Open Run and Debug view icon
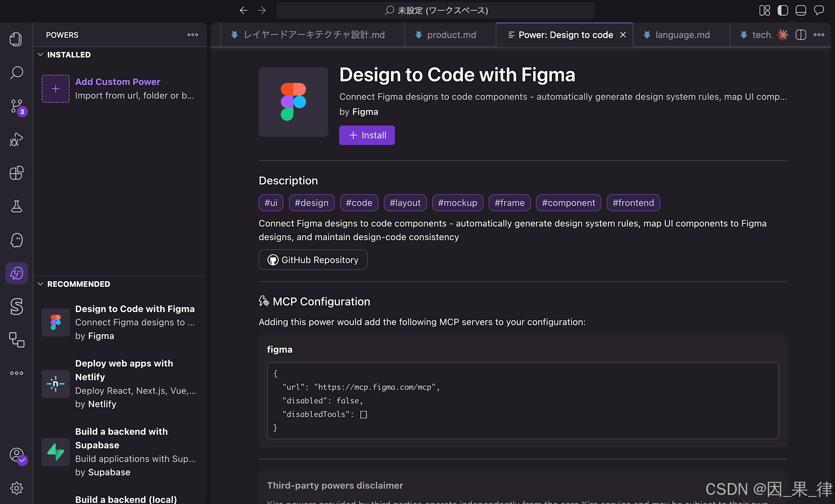This screenshot has height=504, width=835. pos(16,139)
